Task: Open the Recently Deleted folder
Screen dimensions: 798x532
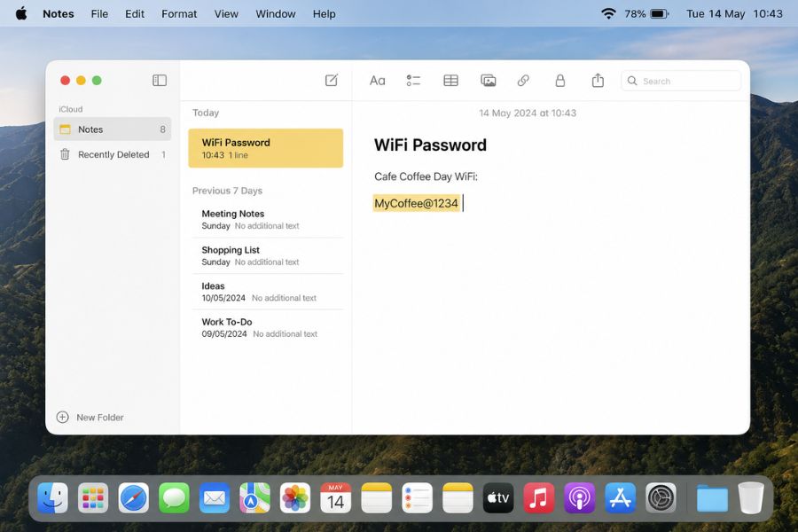Action: pyautogui.click(x=113, y=154)
